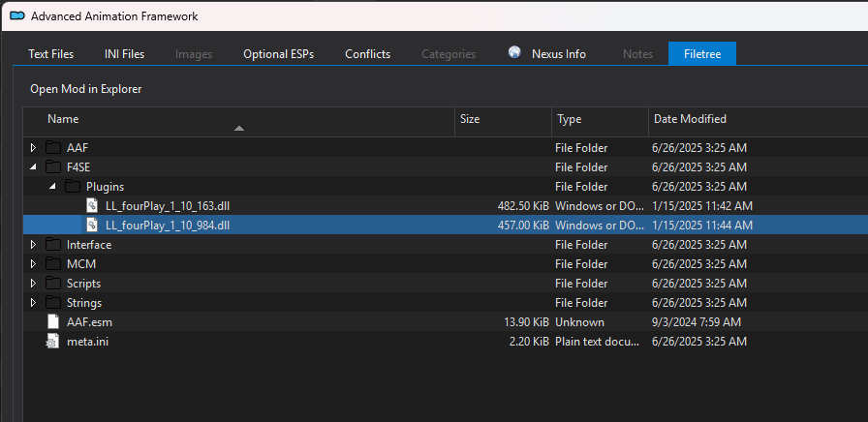868x422 pixels.
Task: Select the Plugins folder name
Action: coord(106,187)
